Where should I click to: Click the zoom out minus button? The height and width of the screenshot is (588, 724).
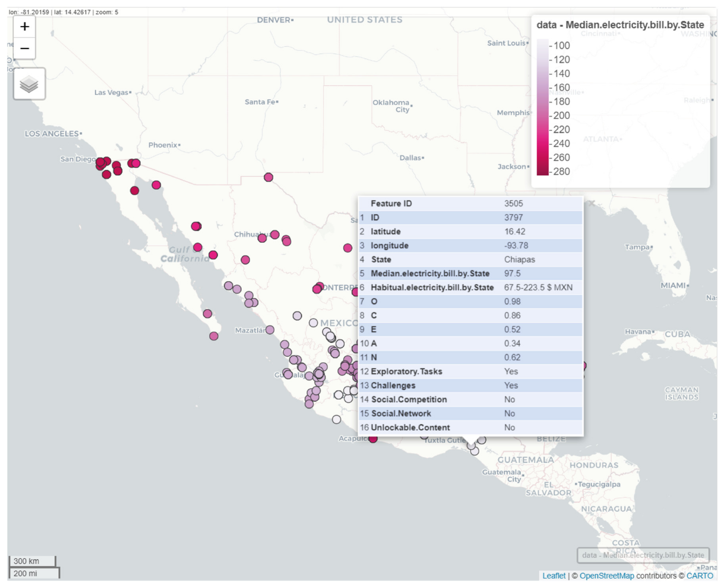(24, 48)
